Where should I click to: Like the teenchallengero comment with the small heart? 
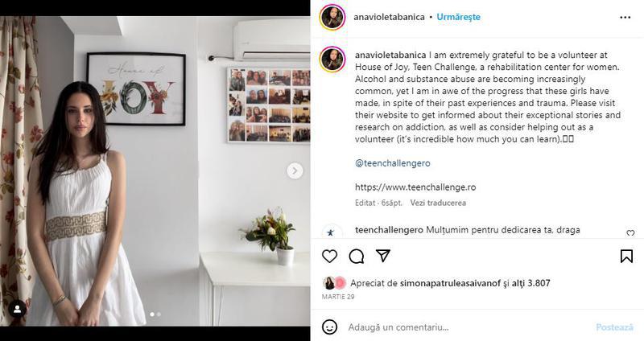pos(630,233)
